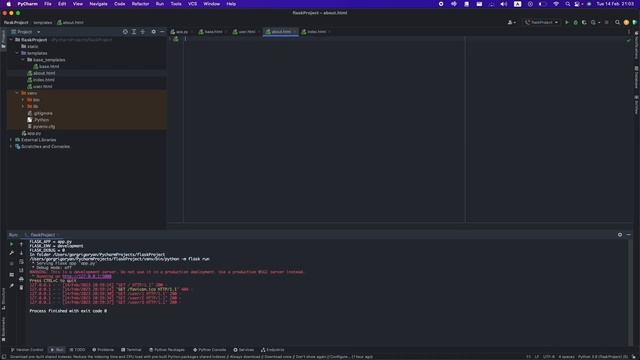
Task: Click the print icon in Run panel
Action: [x=21, y=279]
